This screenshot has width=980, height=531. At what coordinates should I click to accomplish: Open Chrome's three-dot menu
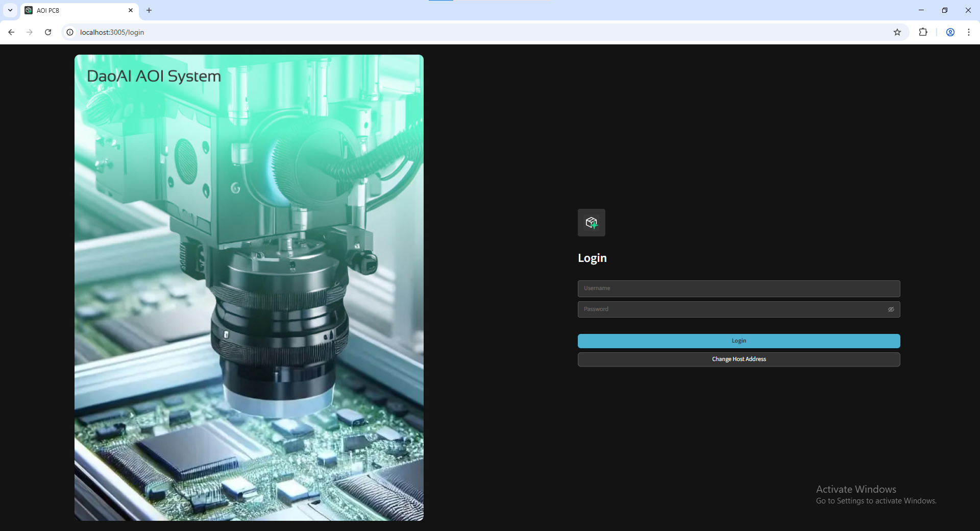coord(968,32)
